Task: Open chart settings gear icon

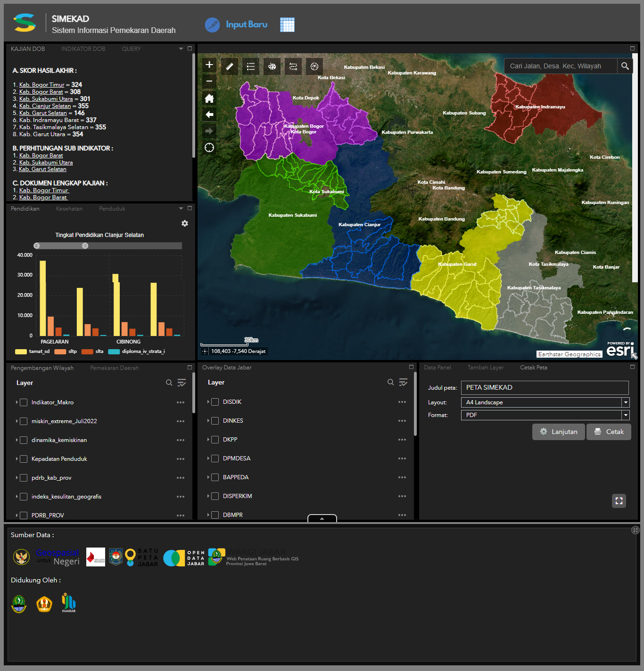Action: pos(185,223)
